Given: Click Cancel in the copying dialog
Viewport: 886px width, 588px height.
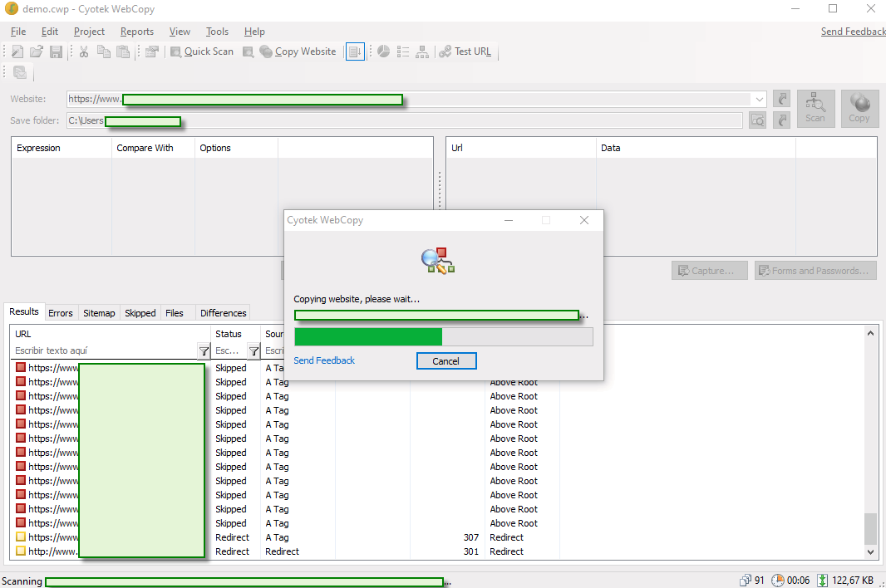Looking at the screenshot, I should click(x=445, y=361).
